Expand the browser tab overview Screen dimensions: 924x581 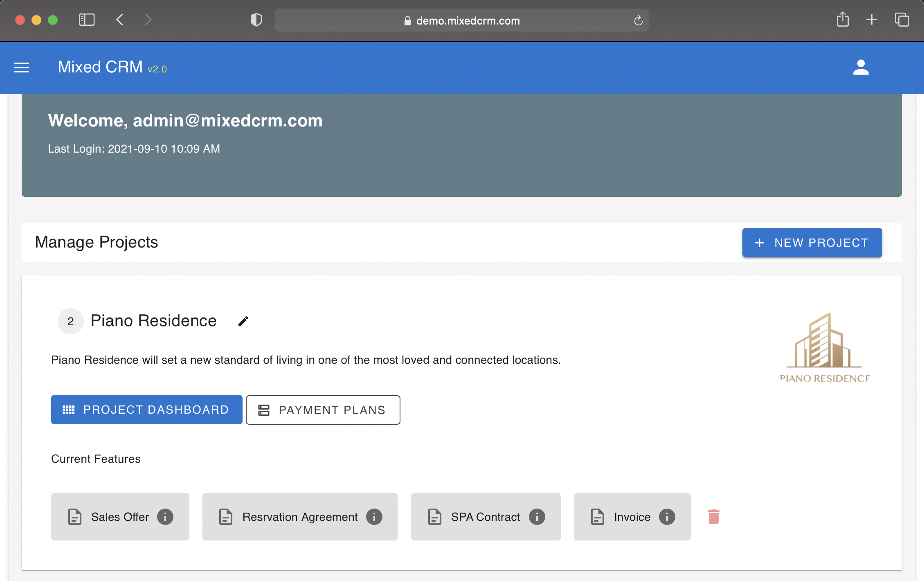pos(902,20)
